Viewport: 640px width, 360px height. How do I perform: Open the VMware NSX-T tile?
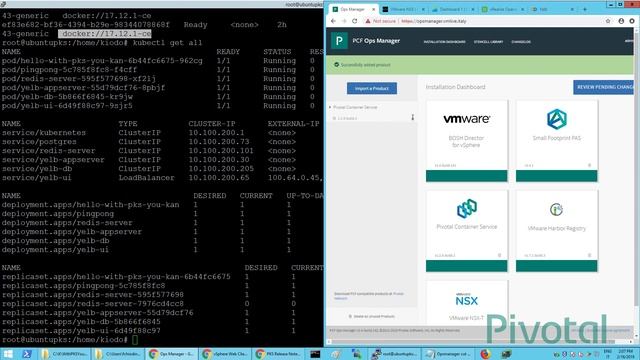(x=467, y=303)
